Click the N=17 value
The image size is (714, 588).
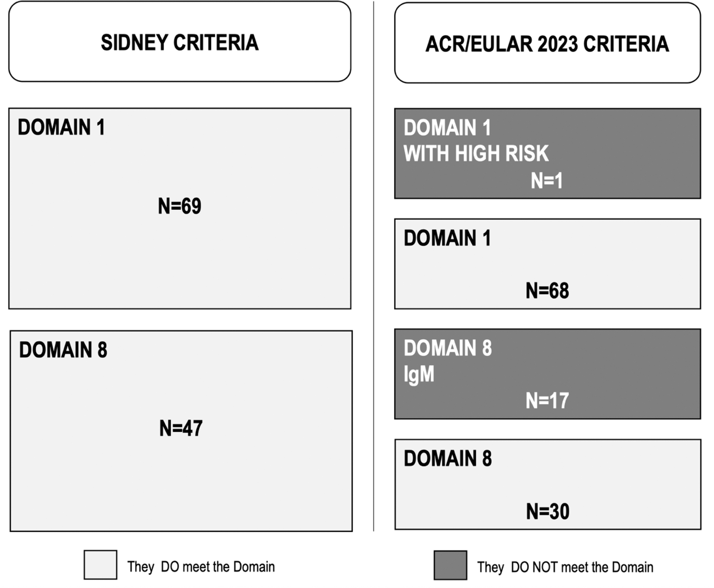547,401
